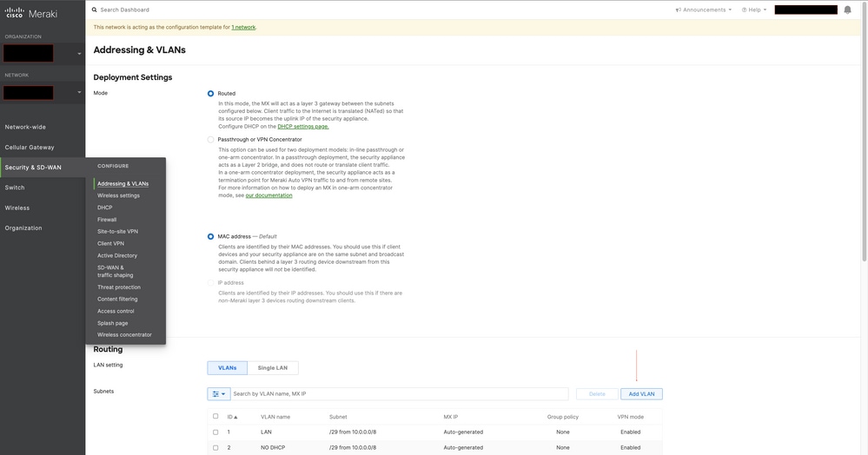868x455 pixels.
Task: Open the LAN VLAN name cell
Action: point(266,432)
